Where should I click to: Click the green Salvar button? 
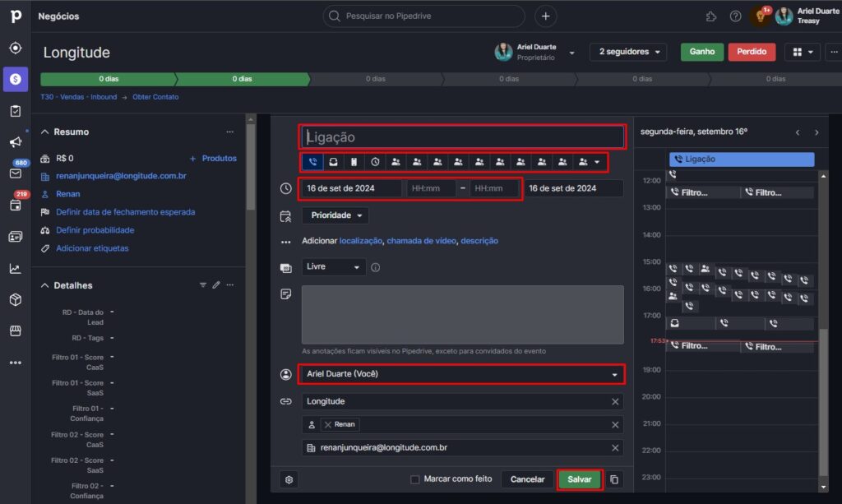click(x=579, y=479)
